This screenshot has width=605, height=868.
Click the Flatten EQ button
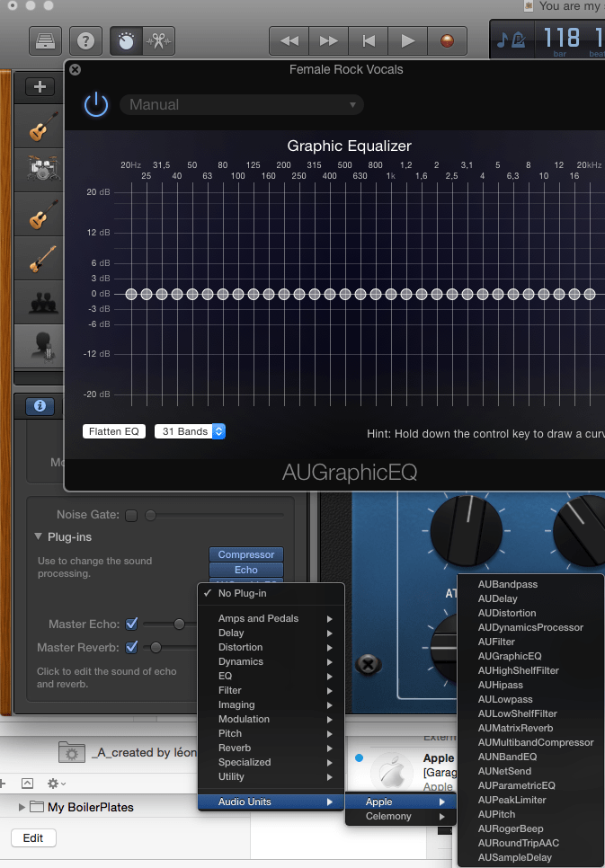pyautogui.click(x=114, y=431)
